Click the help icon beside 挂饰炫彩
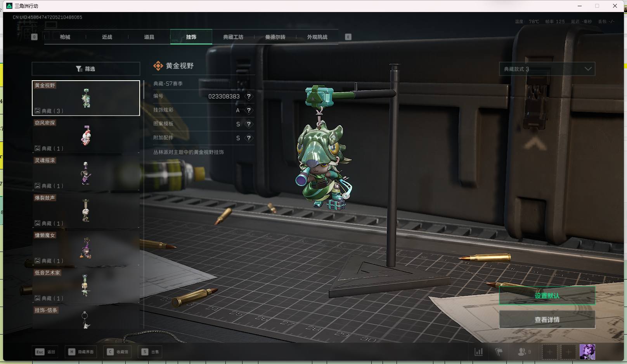627x364 pixels. pyautogui.click(x=249, y=110)
